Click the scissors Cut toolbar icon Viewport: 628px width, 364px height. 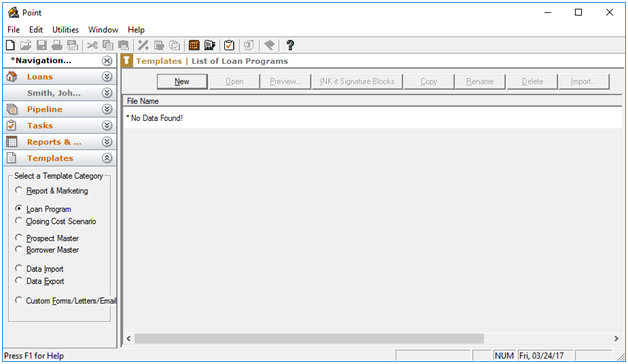click(92, 45)
